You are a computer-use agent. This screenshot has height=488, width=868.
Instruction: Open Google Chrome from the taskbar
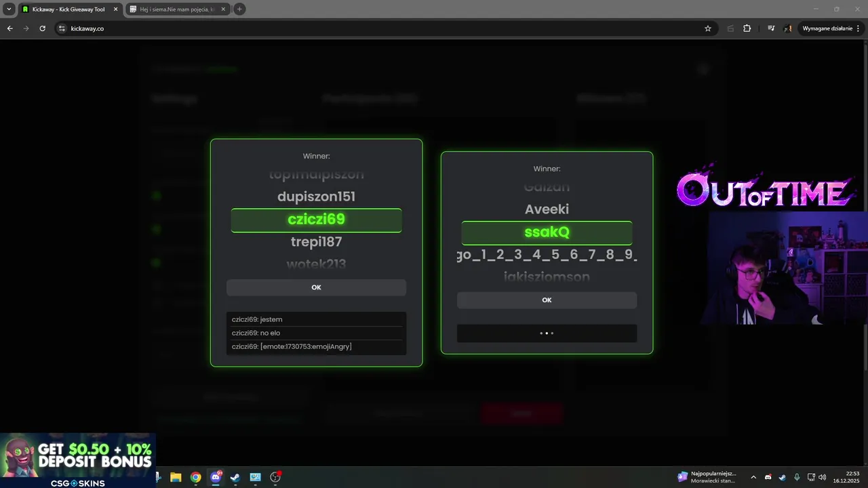[x=195, y=477]
